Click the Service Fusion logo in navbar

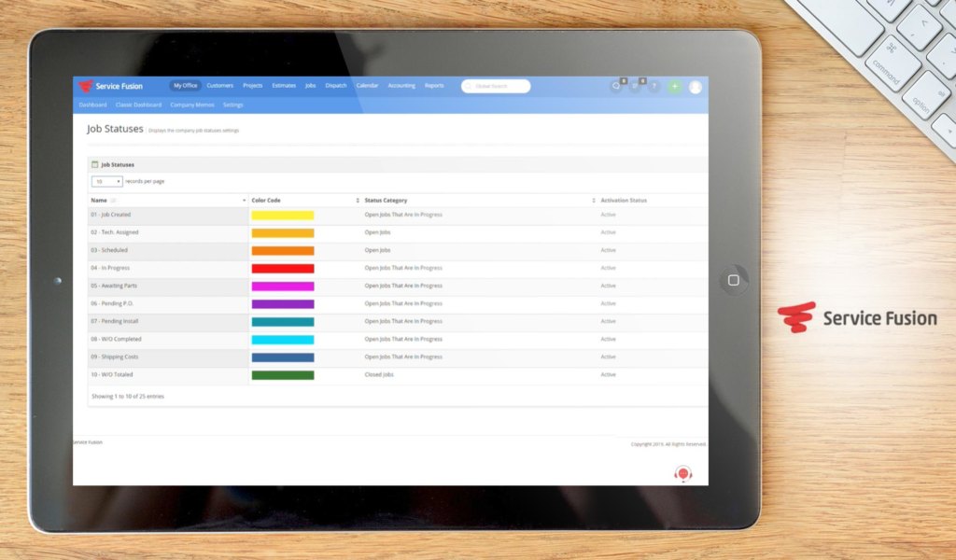(110, 86)
